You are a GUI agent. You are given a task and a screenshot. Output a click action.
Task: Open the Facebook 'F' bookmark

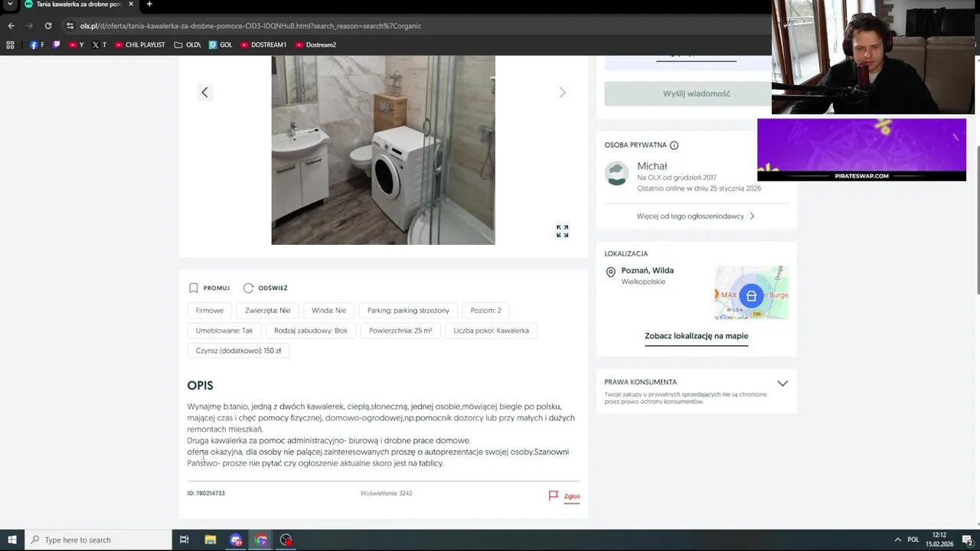(37, 45)
